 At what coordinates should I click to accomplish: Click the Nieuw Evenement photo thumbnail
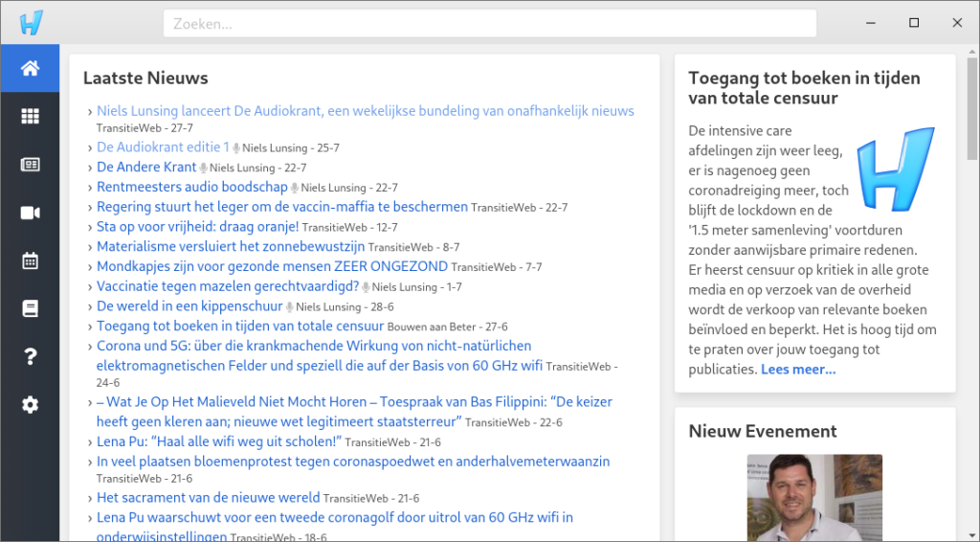(x=813, y=498)
